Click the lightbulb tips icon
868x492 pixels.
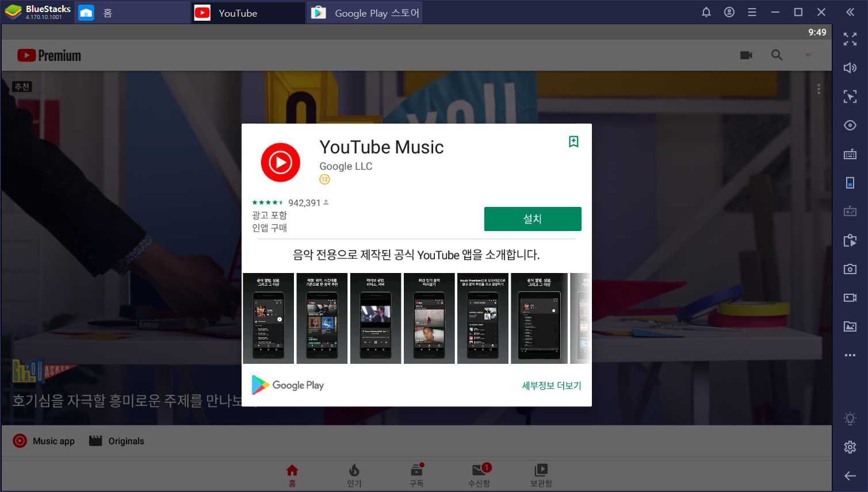pyautogui.click(x=850, y=418)
